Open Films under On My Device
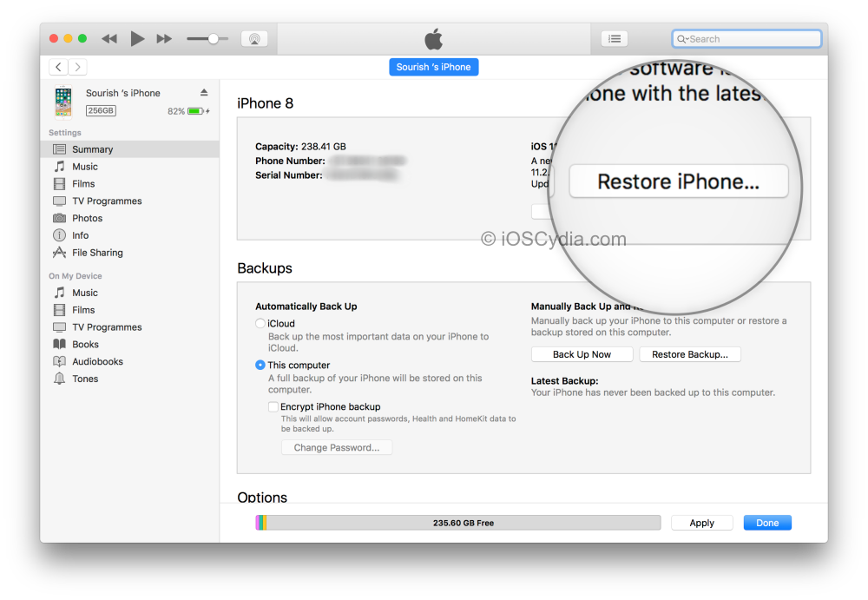 coord(130,310)
